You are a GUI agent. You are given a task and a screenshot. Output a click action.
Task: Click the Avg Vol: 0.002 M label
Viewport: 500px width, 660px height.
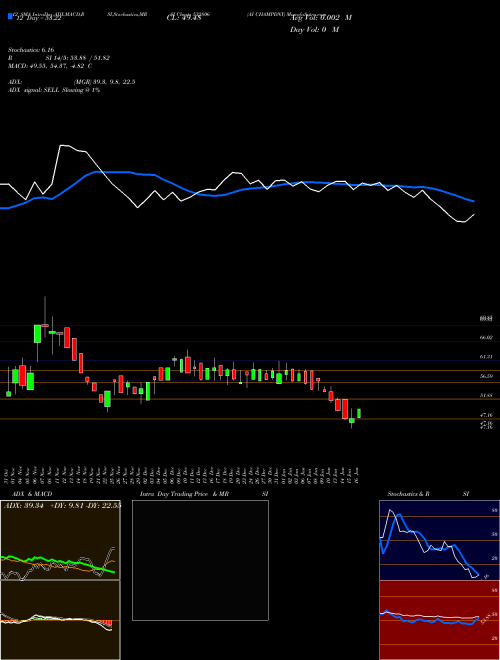(x=321, y=18)
